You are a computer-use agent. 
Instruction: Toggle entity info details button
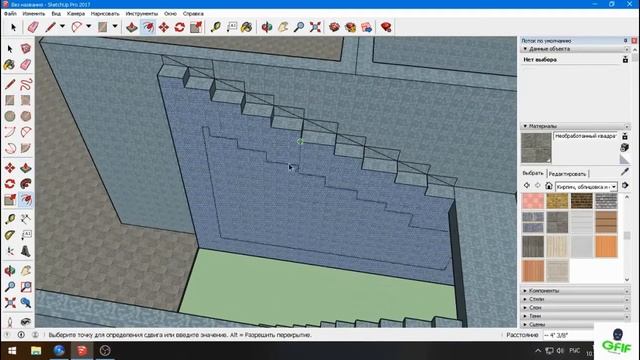tap(625, 60)
